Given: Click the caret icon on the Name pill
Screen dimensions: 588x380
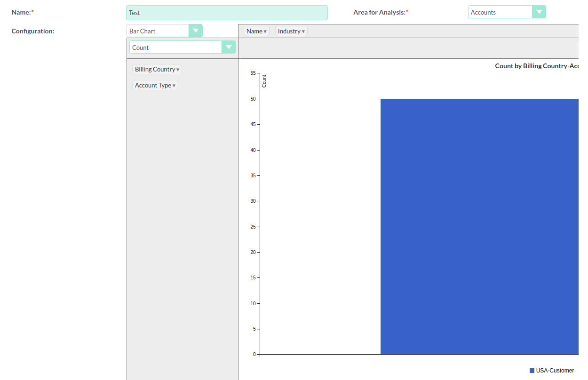Looking at the screenshot, I should tap(264, 31).
